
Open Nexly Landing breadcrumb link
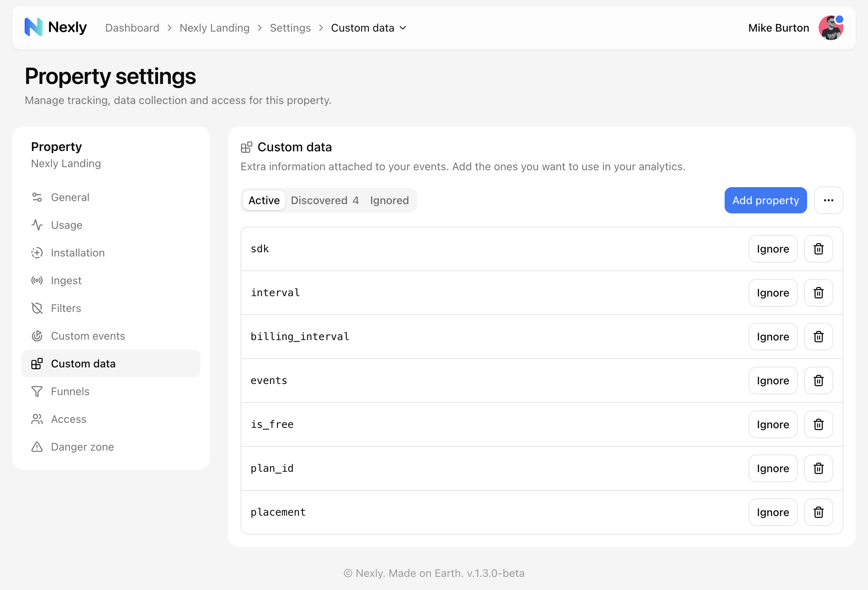pyautogui.click(x=215, y=28)
